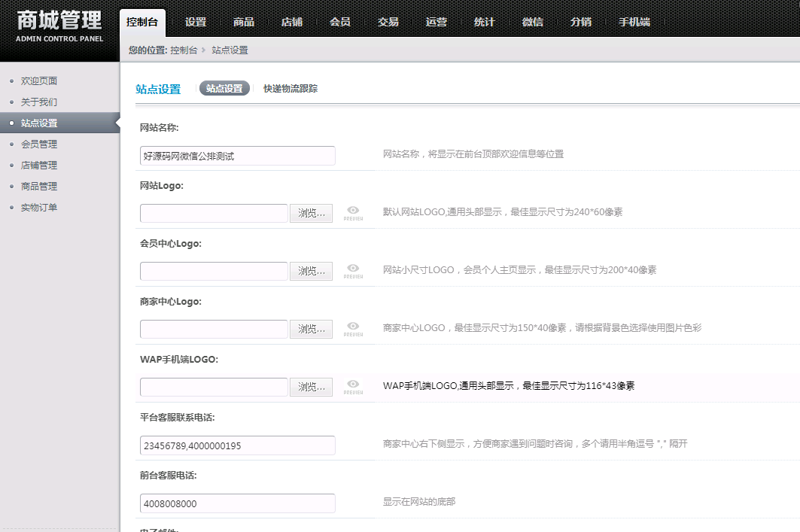Viewport: 800px width, 532px height.
Task: Click 浏览 button for 网站Logo
Action: point(312,213)
